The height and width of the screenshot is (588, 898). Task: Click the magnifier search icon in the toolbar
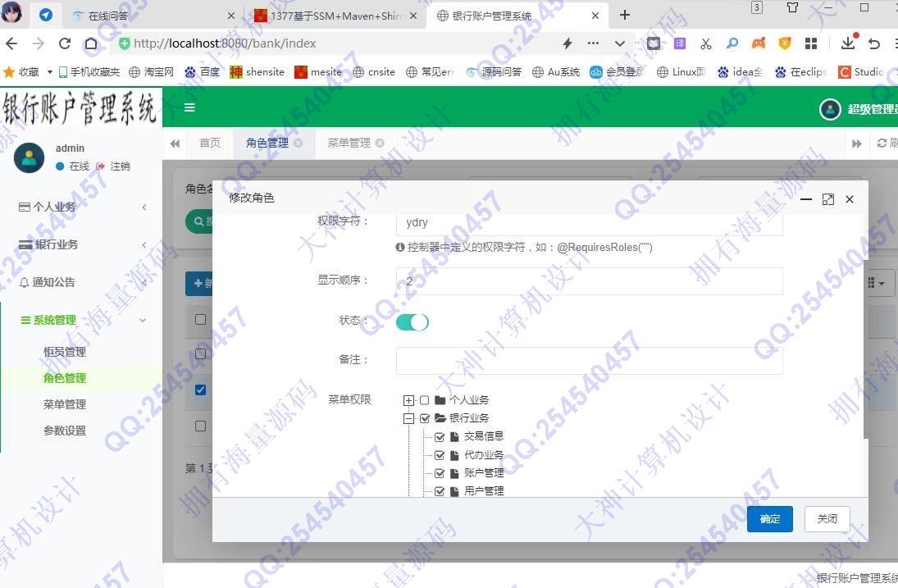[x=732, y=43]
